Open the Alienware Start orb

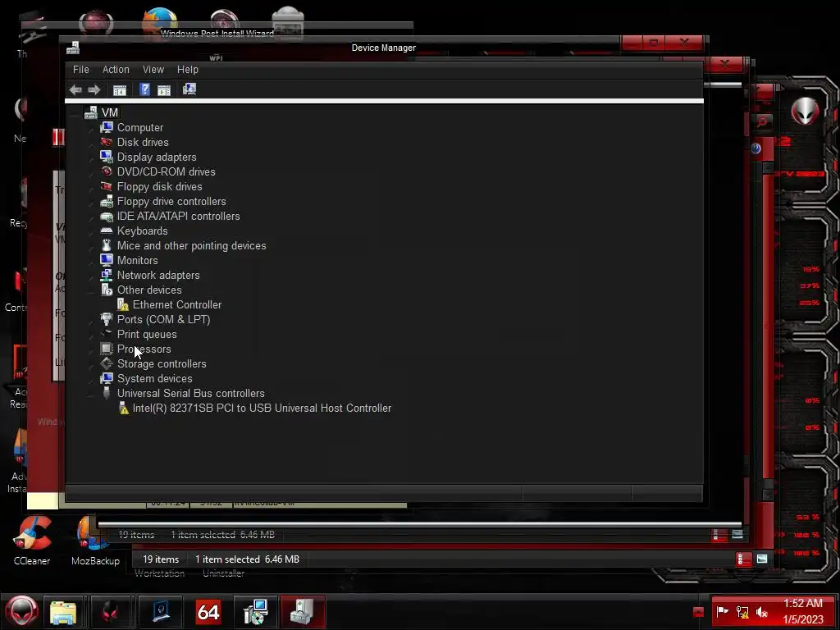click(21, 611)
